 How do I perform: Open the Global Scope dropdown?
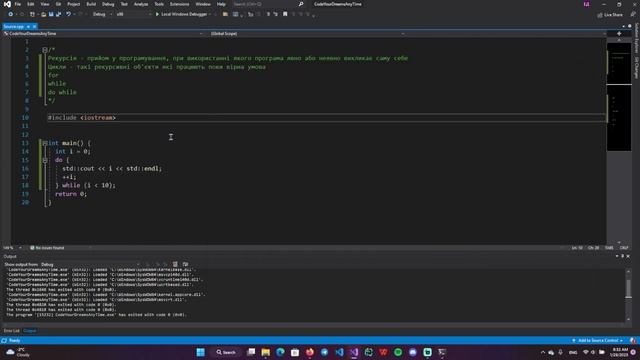tap(308, 33)
